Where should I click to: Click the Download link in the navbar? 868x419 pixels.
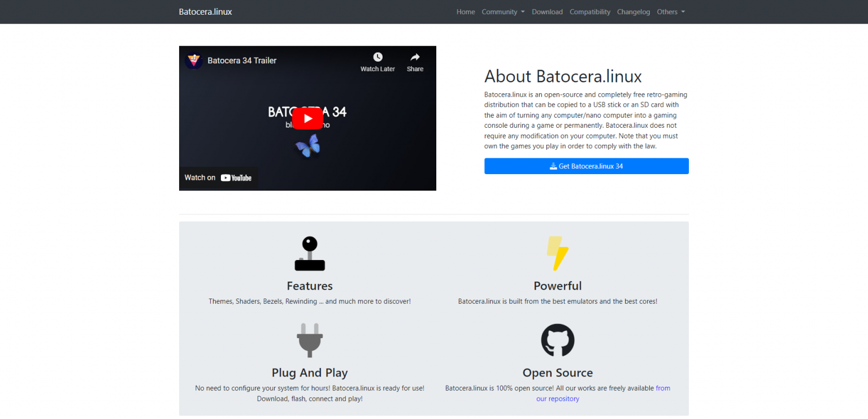[546, 11]
